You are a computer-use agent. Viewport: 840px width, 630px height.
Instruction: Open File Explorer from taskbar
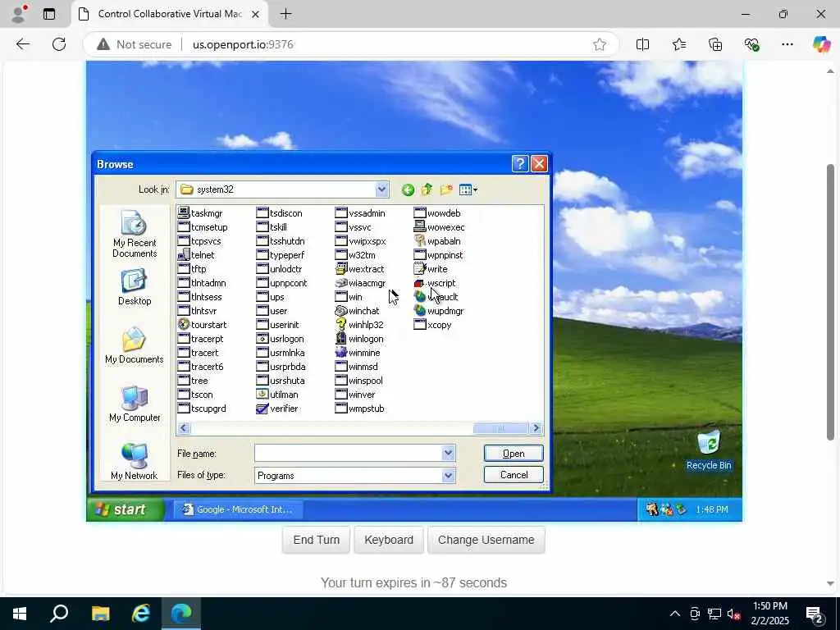(x=100, y=614)
